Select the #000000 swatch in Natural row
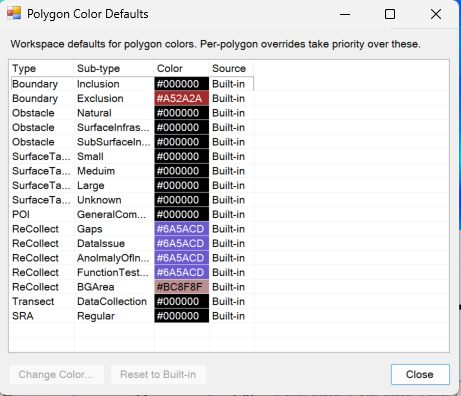 point(182,113)
